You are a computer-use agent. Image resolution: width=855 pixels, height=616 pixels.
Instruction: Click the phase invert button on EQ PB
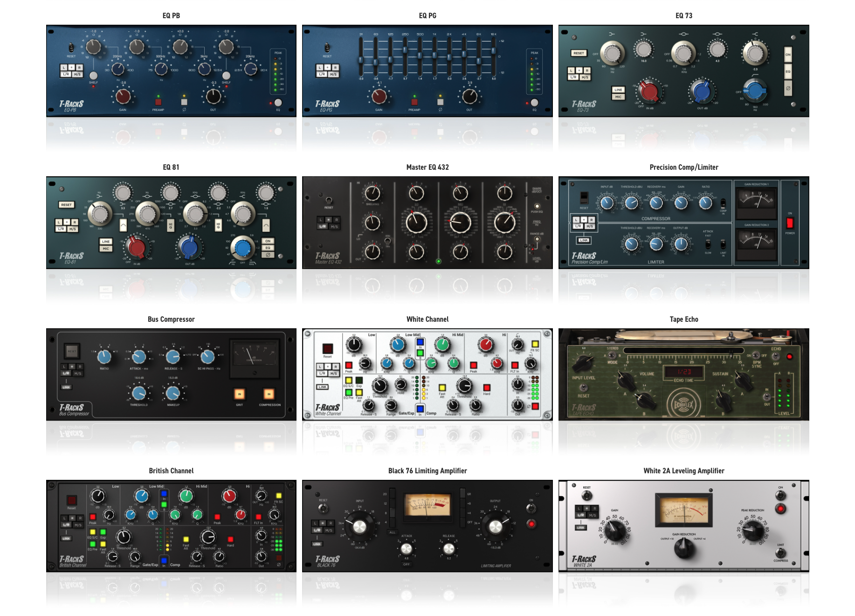coord(184,102)
